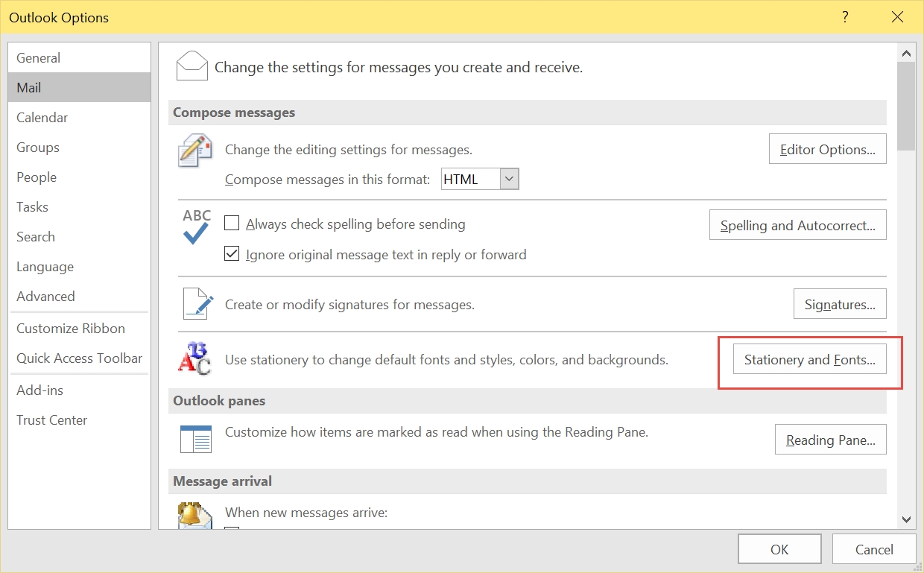Screen dimensions: 924x573
Task: Click the envelope icon at top of Mail settings
Action: pos(192,66)
